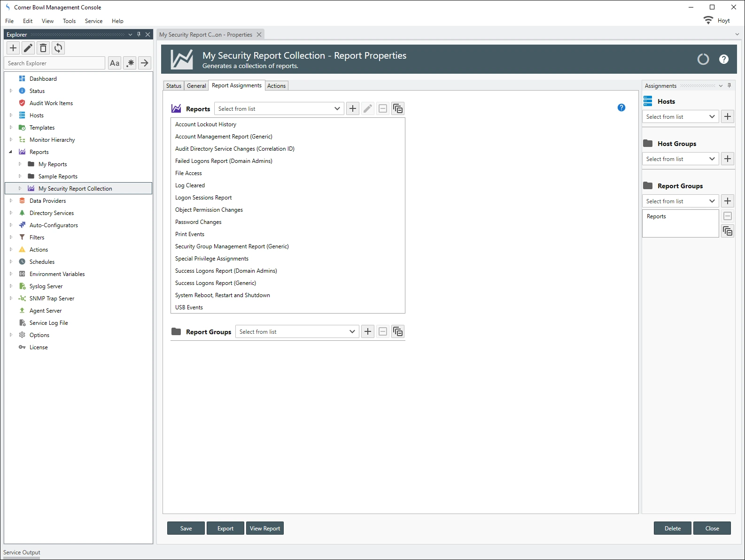The height and width of the screenshot is (560, 745).
Task: Select Password Changes in reports list
Action: (198, 222)
